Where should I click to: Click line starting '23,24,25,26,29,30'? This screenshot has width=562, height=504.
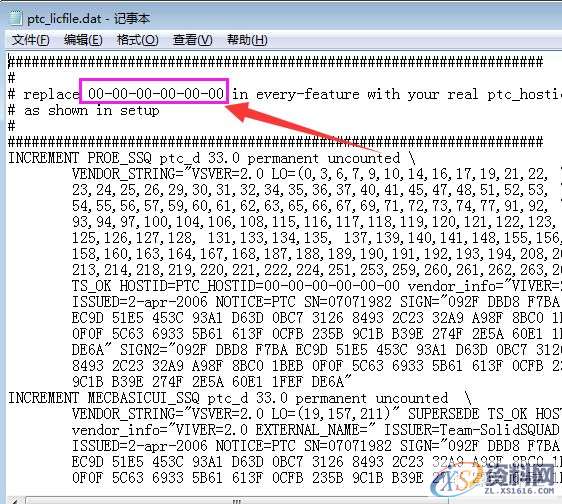[310, 190]
